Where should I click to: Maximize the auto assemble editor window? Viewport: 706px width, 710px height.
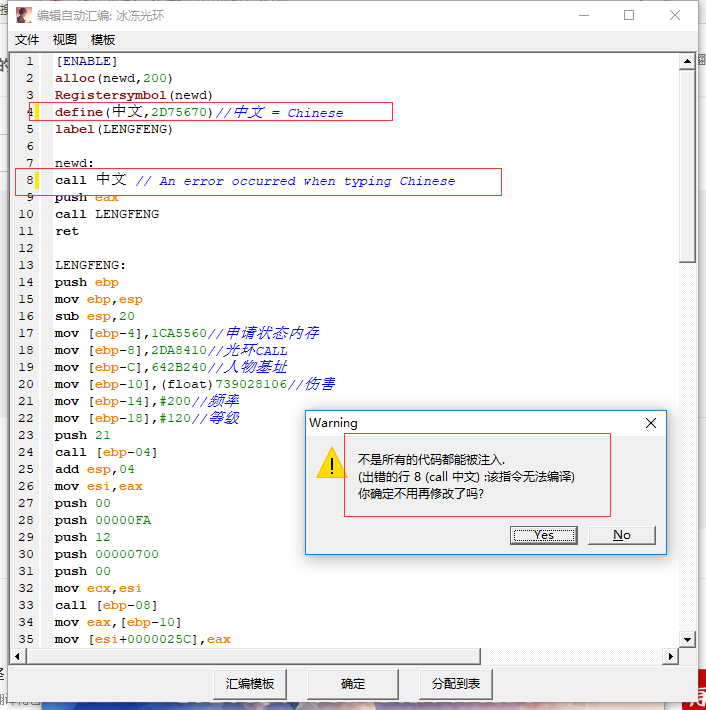[x=629, y=15]
